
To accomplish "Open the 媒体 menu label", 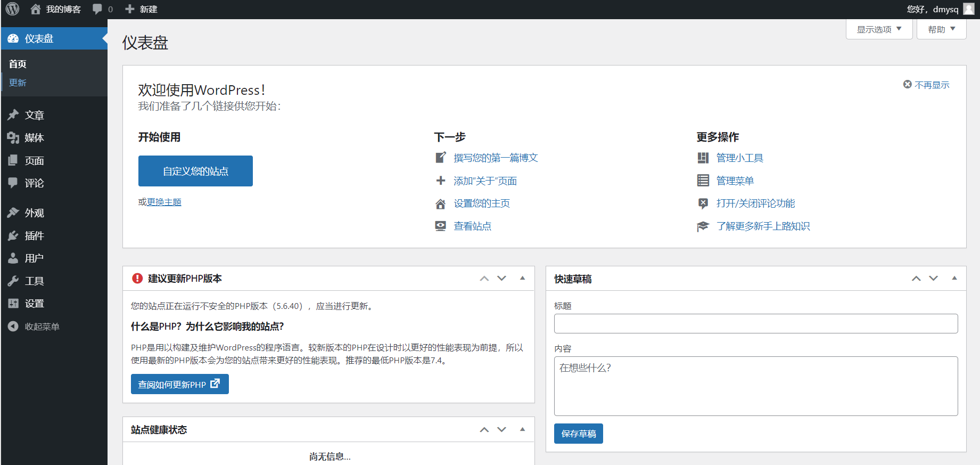I will [35, 138].
